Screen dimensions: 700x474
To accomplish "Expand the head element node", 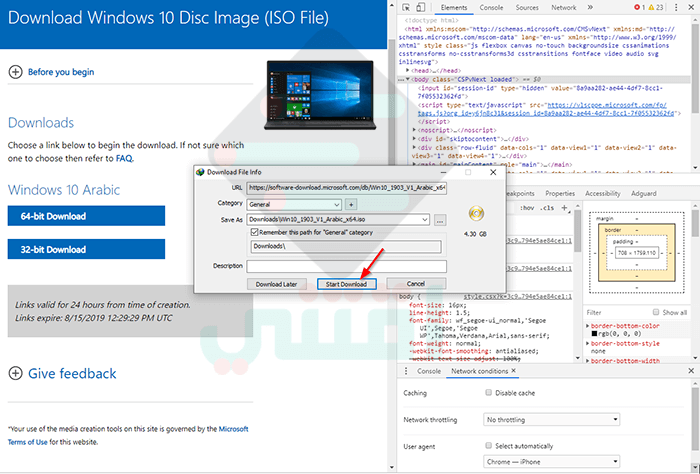I will [408, 71].
